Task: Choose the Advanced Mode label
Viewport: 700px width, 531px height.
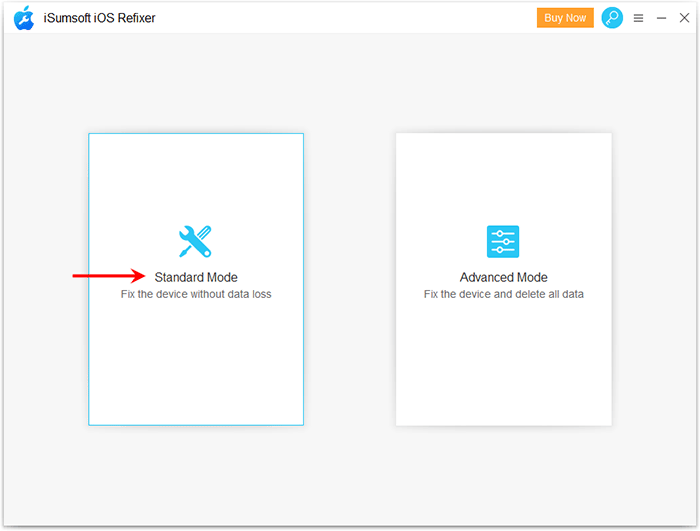Action: click(x=504, y=277)
